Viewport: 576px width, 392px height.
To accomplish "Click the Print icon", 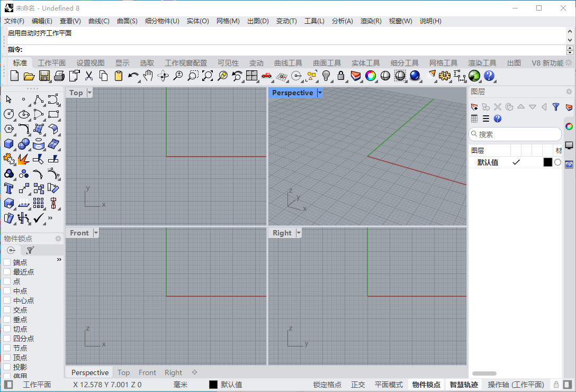I will 59,76.
